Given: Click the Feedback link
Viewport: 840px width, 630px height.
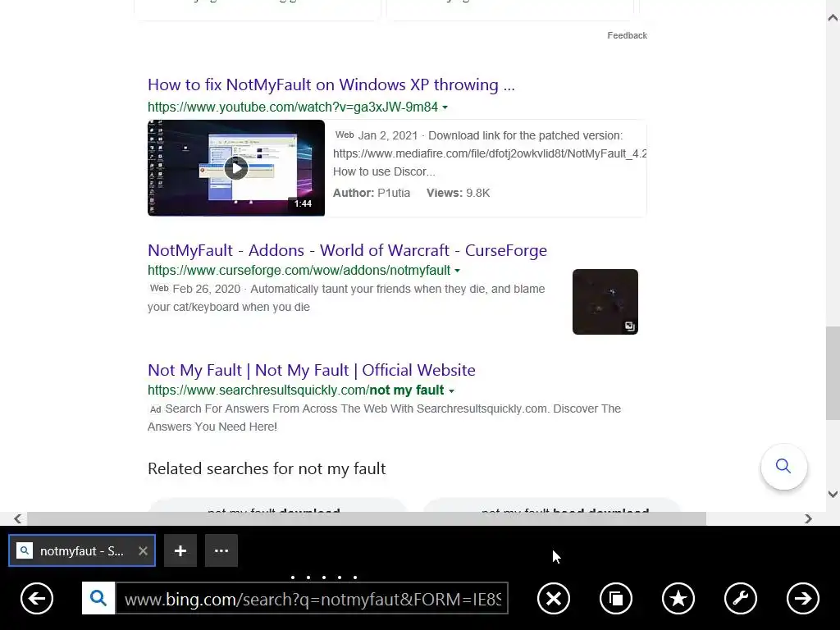Looking at the screenshot, I should [x=627, y=35].
